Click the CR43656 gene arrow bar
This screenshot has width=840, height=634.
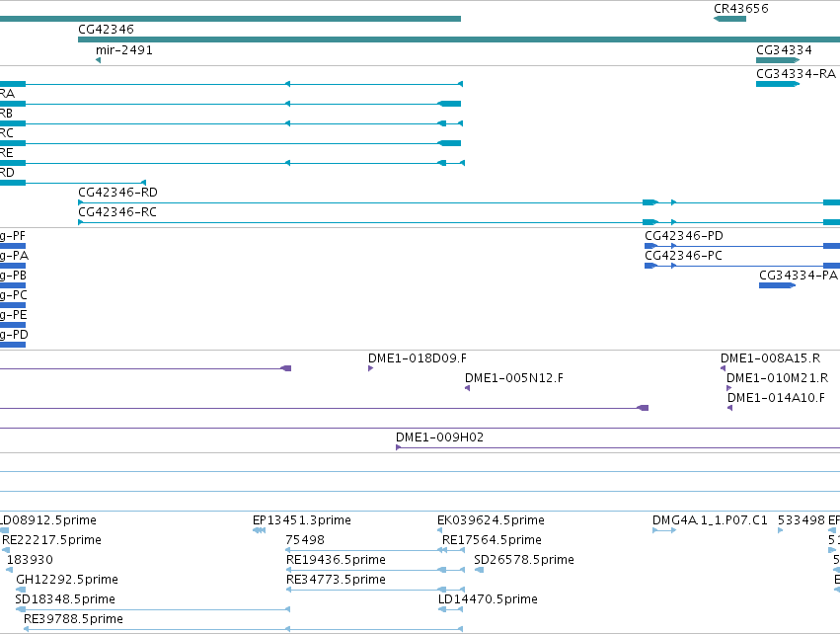click(x=729, y=19)
